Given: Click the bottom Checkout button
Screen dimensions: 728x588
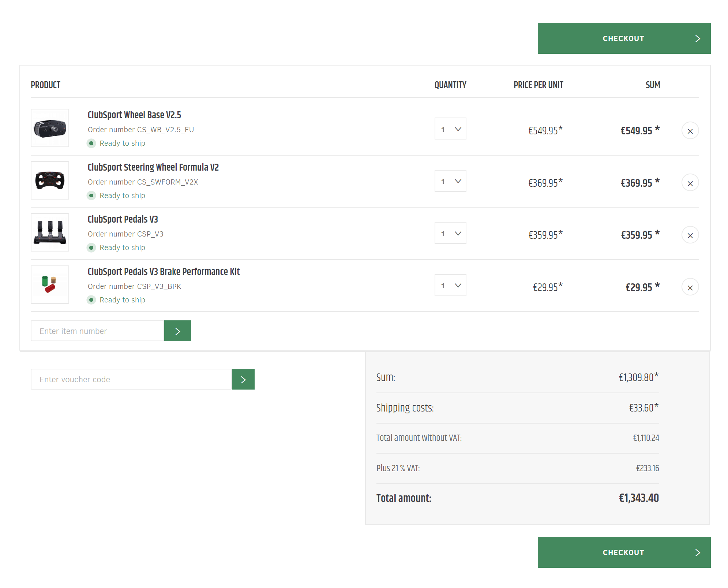Looking at the screenshot, I should point(624,552).
